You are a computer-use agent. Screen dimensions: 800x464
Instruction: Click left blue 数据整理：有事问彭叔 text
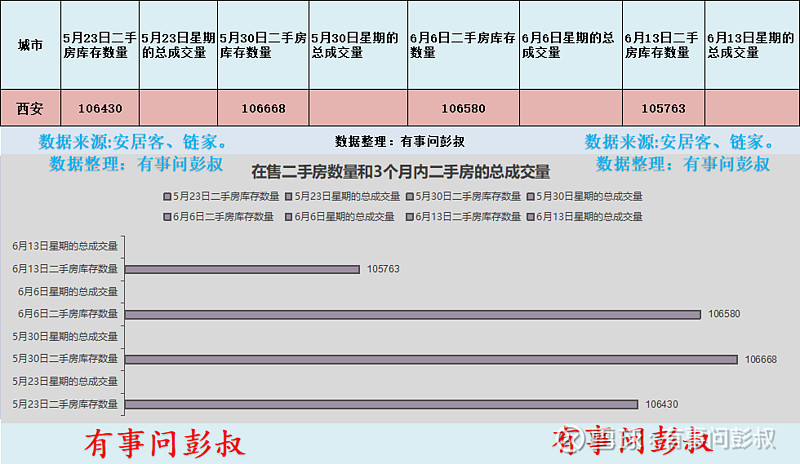(x=136, y=164)
